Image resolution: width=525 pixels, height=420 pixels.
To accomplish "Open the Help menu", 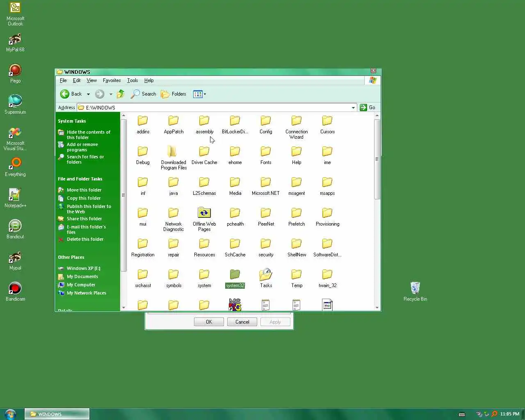I will click(x=149, y=80).
